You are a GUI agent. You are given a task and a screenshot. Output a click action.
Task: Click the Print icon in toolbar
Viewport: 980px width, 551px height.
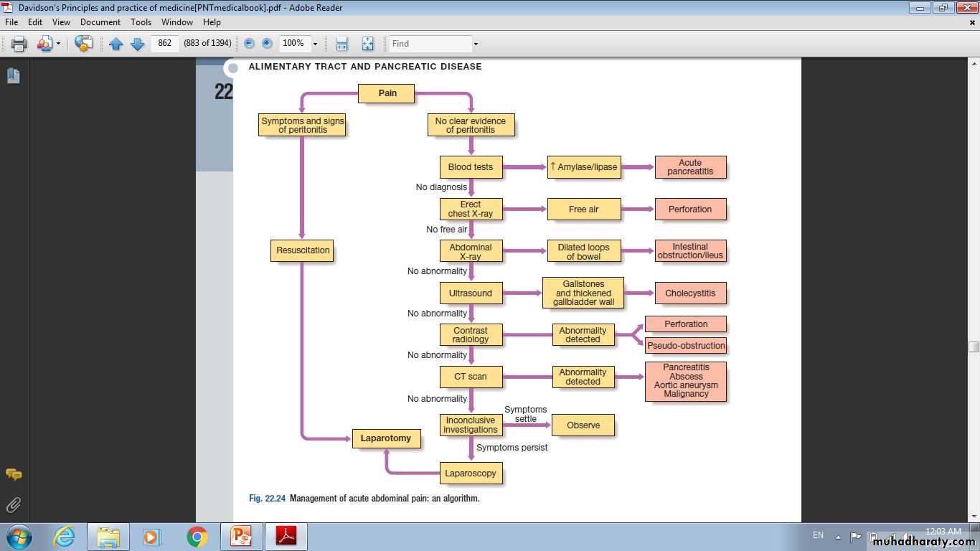coord(19,44)
